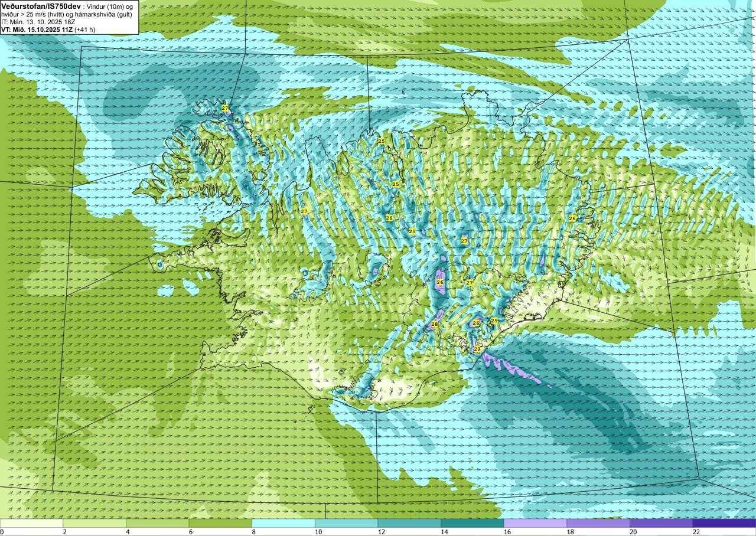Click the 'VT: Mið. 15.10.2025 11Z' valid time

click(37, 30)
